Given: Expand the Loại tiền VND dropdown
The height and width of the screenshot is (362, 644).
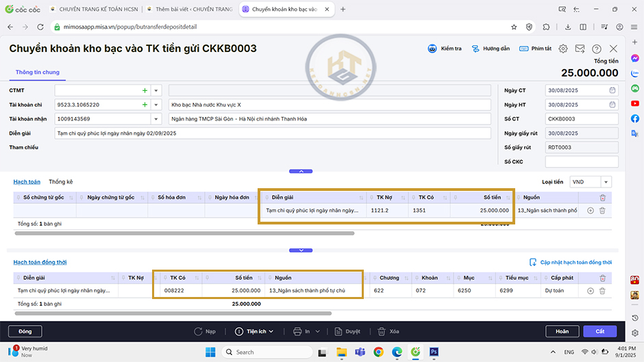Looking at the screenshot, I should tap(606, 182).
